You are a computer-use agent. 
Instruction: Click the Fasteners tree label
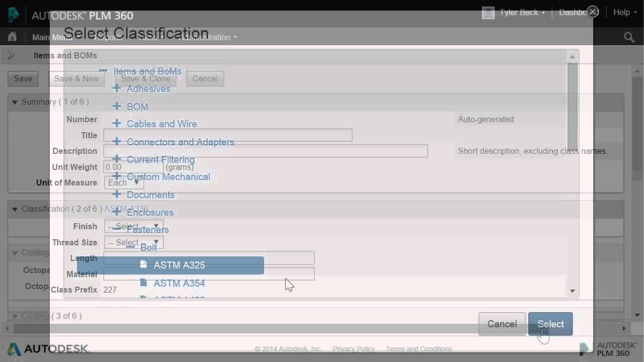(147, 230)
